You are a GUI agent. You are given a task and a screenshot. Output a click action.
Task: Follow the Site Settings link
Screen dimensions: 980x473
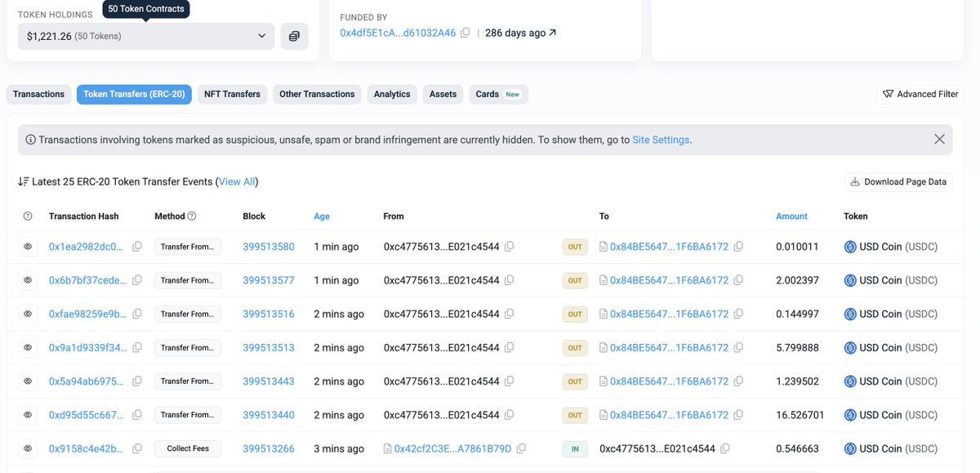click(661, 140)
